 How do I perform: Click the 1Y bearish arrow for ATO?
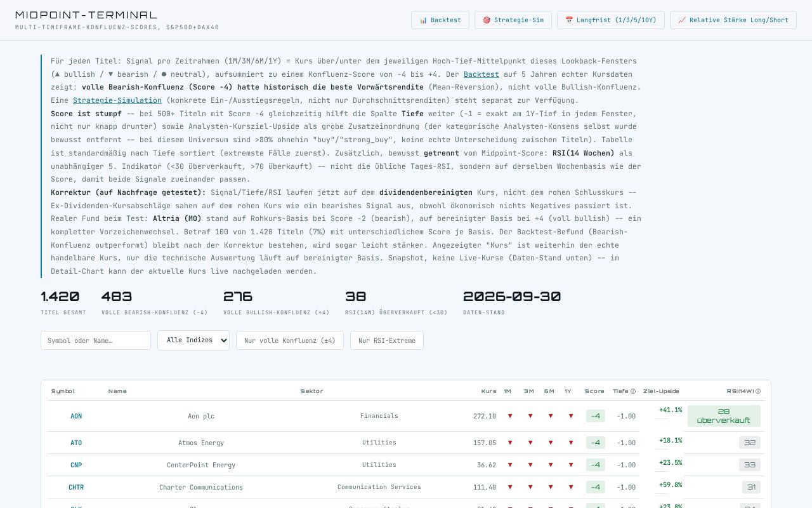[x=571, y=443]
